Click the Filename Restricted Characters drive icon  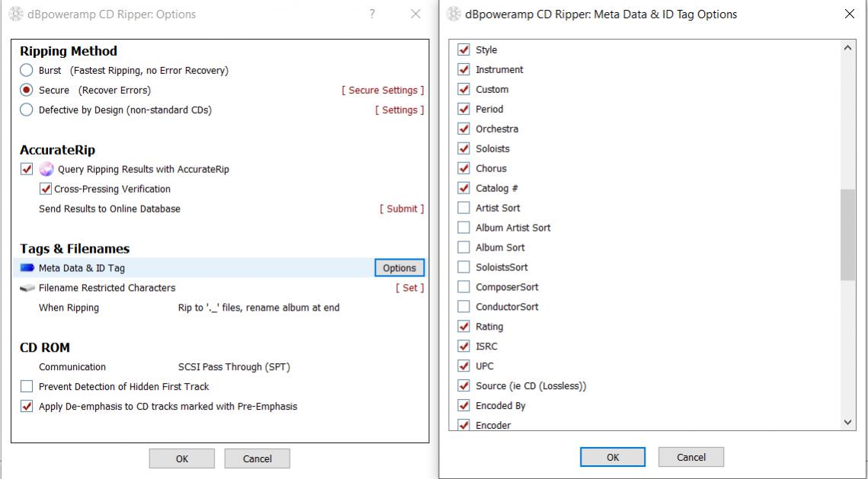coord(27,288)
